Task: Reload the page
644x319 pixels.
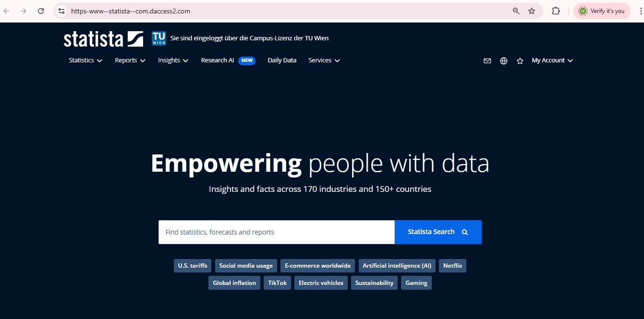Action: point(41,11)
